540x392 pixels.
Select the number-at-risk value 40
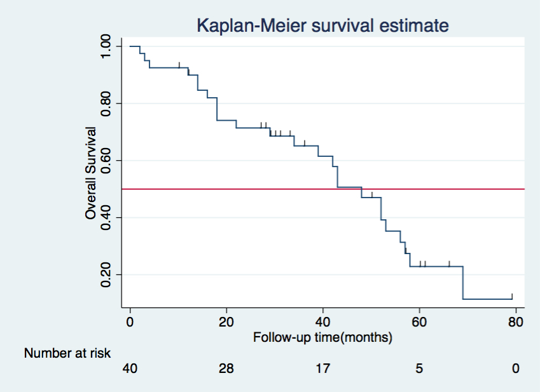click(130, 368)
